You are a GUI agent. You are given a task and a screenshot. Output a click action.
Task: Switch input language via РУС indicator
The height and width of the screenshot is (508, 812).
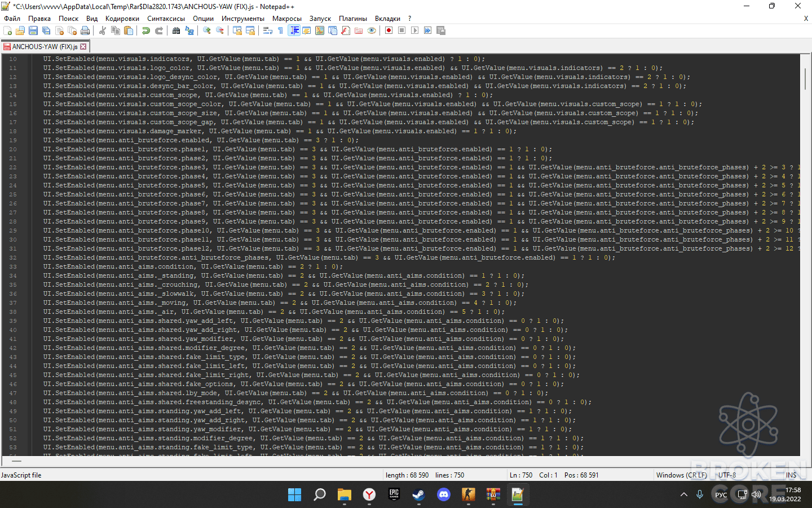coord(721,494)
